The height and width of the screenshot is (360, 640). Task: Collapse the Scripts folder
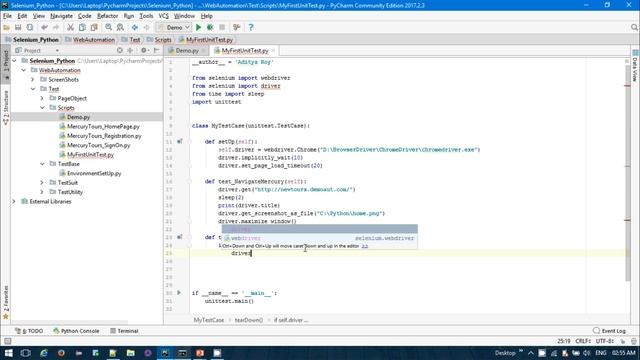click(42, 108)
